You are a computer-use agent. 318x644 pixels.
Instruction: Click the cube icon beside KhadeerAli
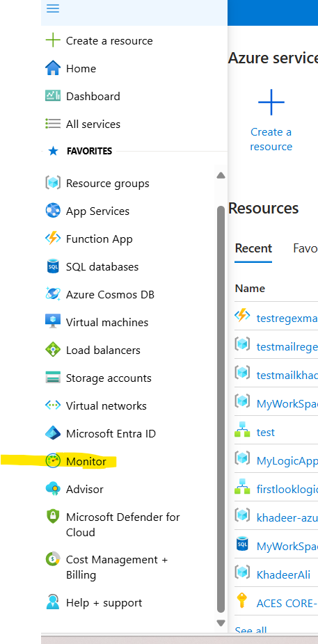(x=242, y=572)
